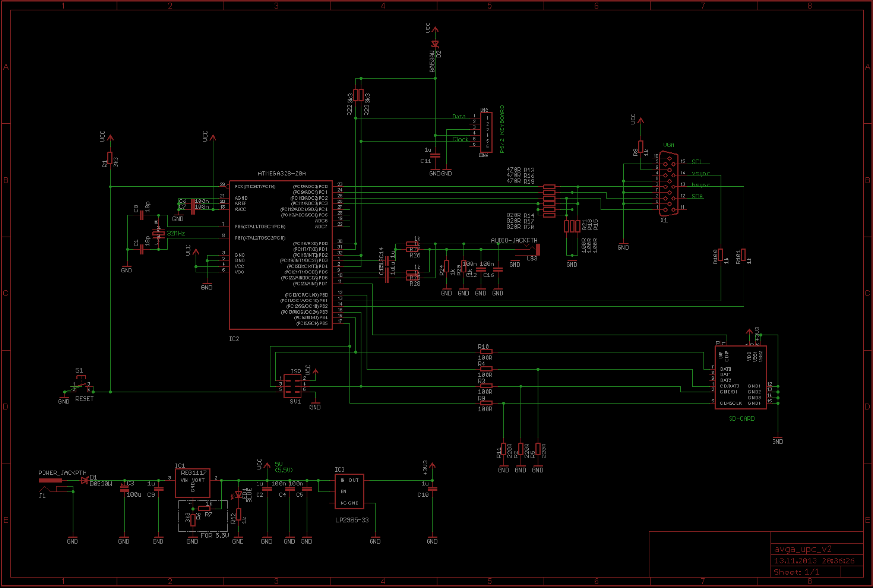Select capacitor C1 18p
The height and width of the screenshot is (588, 873).
point(142,250)
